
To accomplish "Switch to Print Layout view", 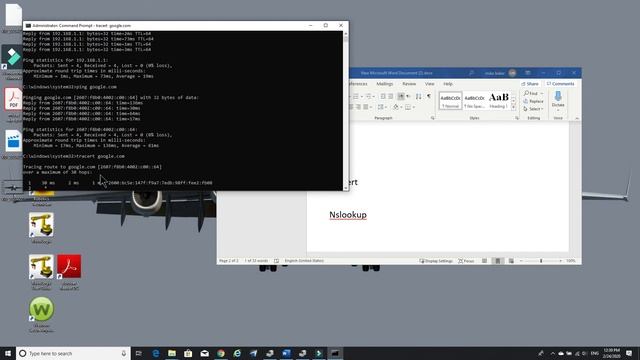I will point(498,260).
